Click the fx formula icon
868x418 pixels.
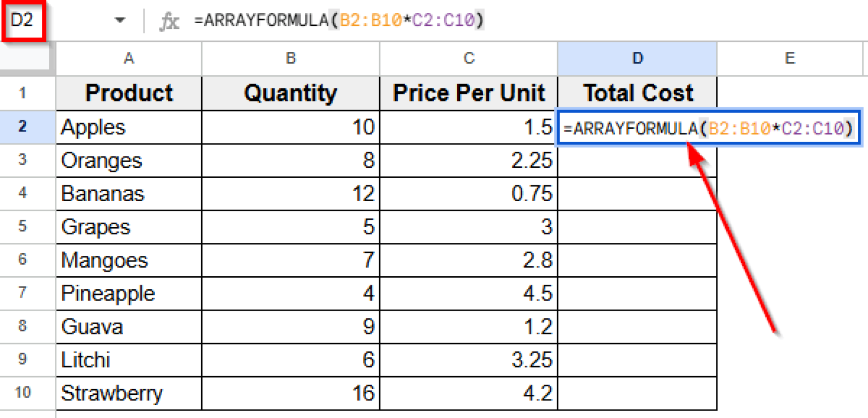click(x=168, y=19)
